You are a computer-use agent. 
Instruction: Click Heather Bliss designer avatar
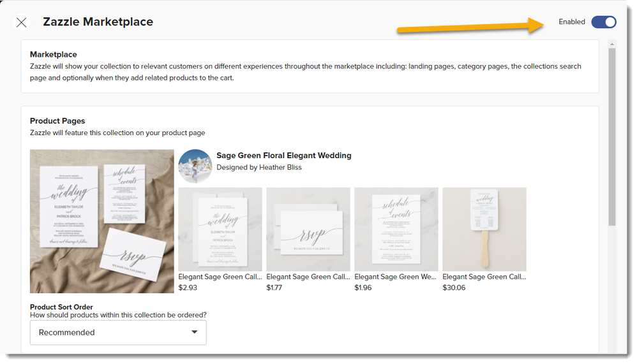pos(195,166)
